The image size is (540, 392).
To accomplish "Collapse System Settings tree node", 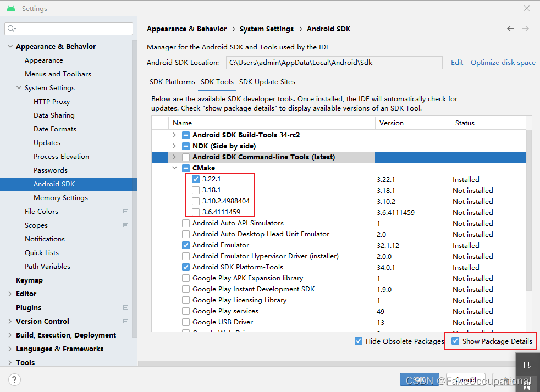I will pyautogui.click(x=19, y=87).
